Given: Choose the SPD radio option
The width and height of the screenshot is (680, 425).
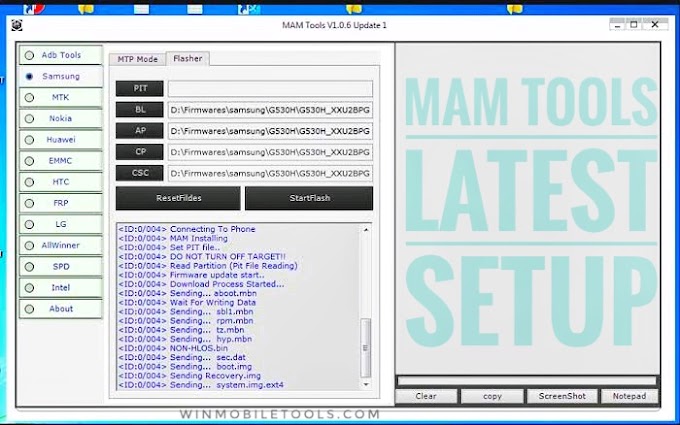Looking at the screenshot, I should coord(60,267).
